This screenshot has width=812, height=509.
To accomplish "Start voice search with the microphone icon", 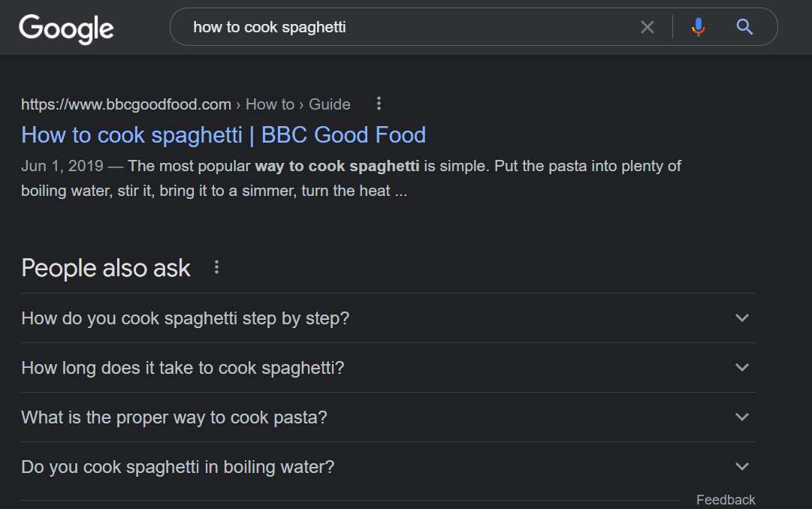I will coord(699,28).
